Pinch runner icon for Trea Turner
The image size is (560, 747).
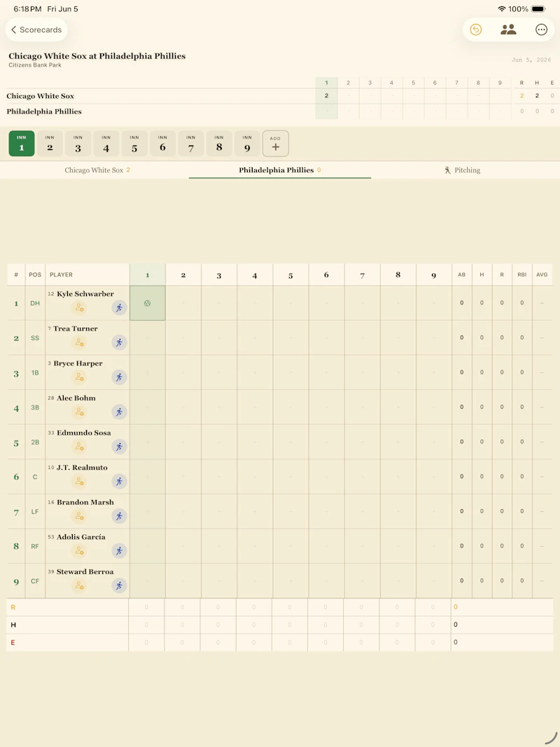click(120, 342)
